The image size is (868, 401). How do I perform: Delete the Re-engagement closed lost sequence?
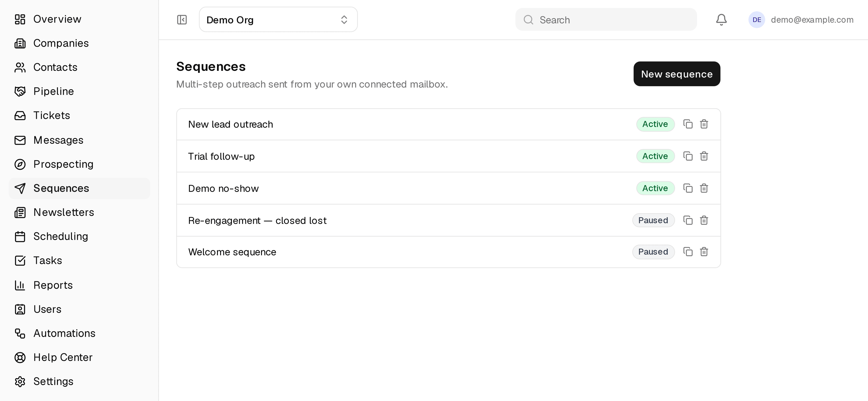pos(704,220)
